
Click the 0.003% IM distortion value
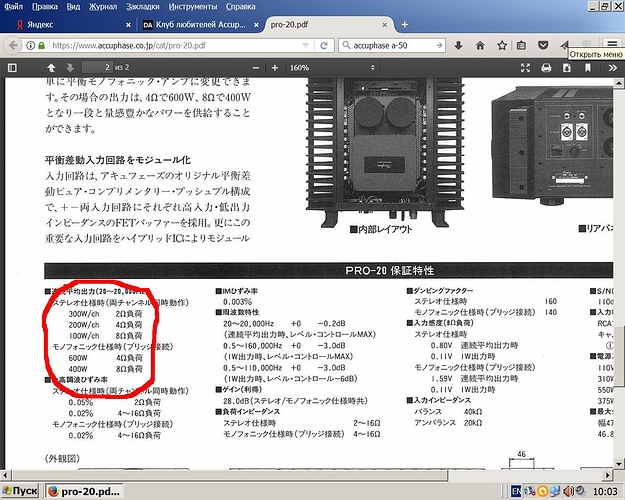click(238, 302)
